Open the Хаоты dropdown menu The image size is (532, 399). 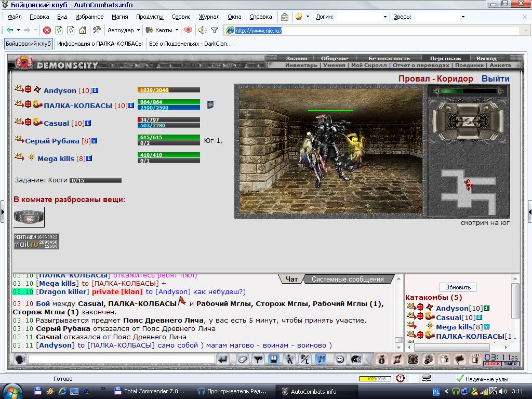(162, 30)
